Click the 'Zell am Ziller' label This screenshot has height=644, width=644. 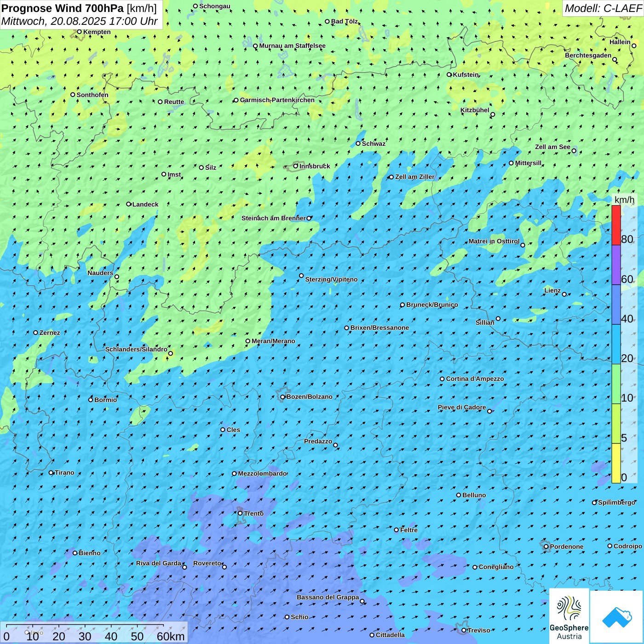[414, 177]
